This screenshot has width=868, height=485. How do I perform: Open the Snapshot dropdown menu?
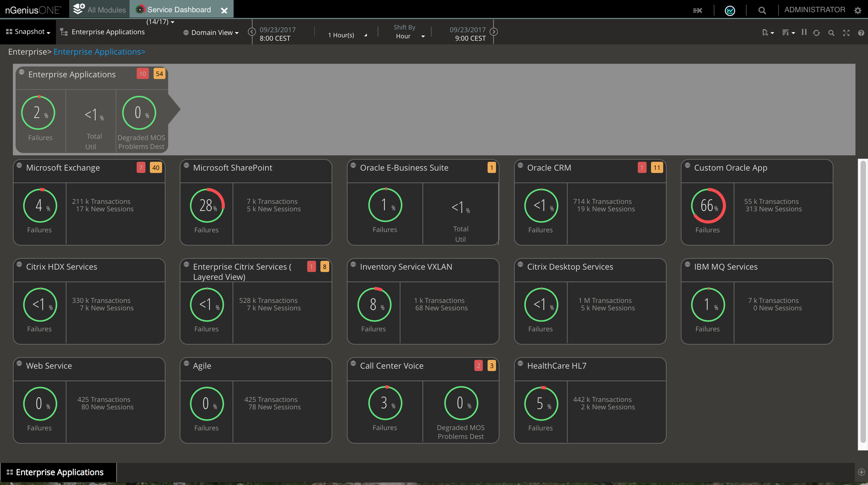tap(28, 32)
